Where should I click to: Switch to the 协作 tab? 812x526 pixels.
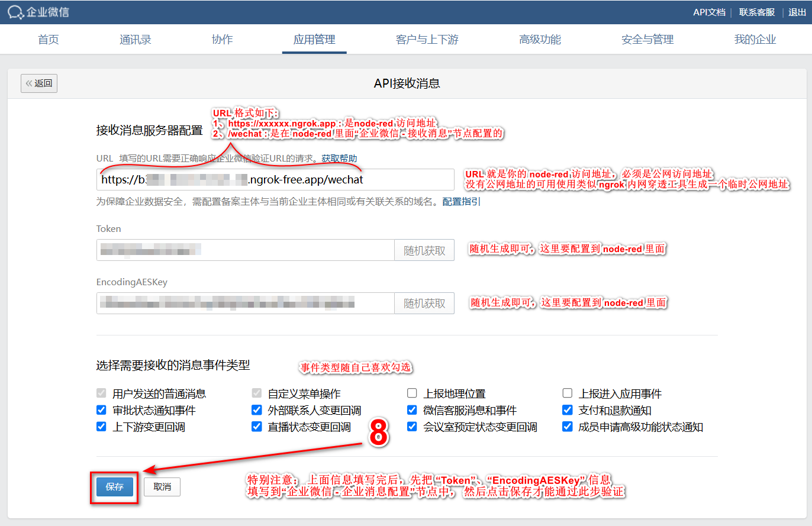[222, 40]
